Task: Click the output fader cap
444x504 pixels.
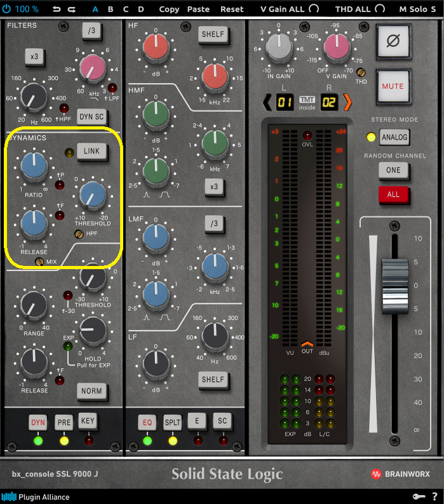Action: coord(395,286)
